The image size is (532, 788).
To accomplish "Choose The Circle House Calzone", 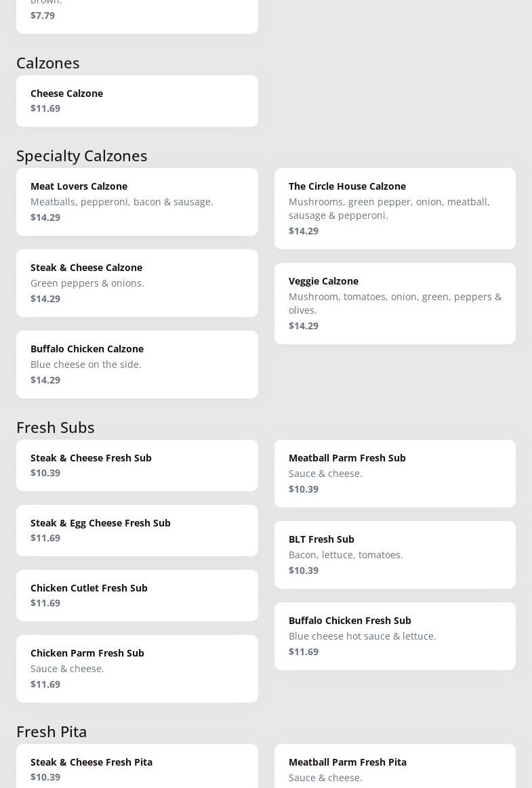I will point(394,209).
